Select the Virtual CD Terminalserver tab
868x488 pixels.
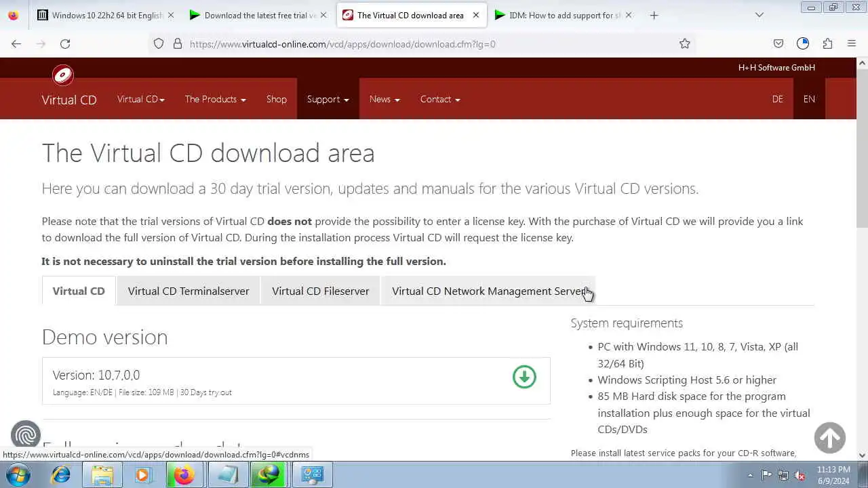click(189, 291)
